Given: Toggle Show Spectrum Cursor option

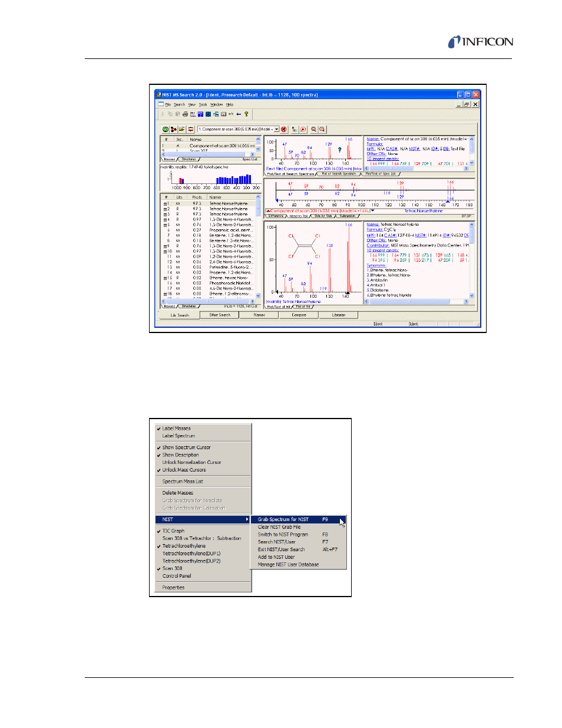Looking at the screenshot, I should [x=203, y=447].
